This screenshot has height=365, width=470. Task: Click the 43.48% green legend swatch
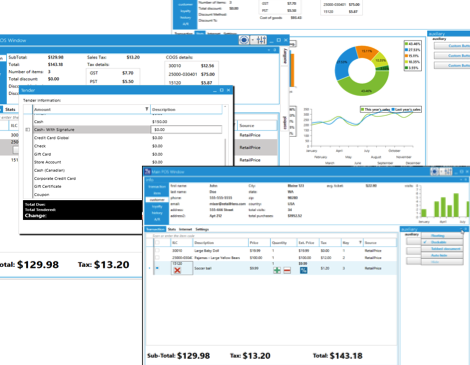pos(406,44)
